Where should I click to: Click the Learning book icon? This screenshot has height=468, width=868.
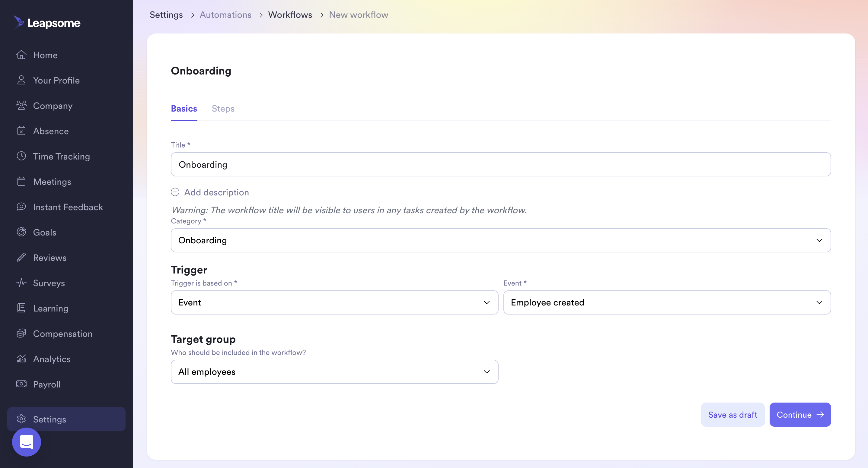coord(21,308)
